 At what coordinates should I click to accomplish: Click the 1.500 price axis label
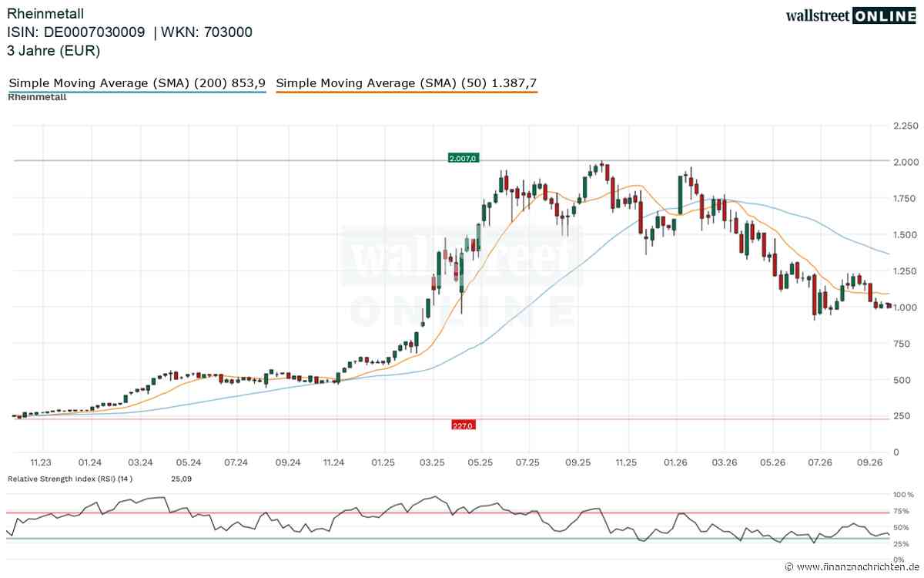903,234
